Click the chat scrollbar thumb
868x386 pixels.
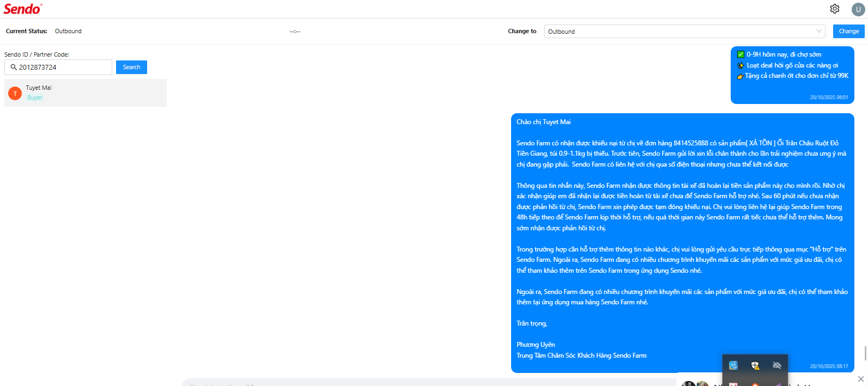point(865,353)
